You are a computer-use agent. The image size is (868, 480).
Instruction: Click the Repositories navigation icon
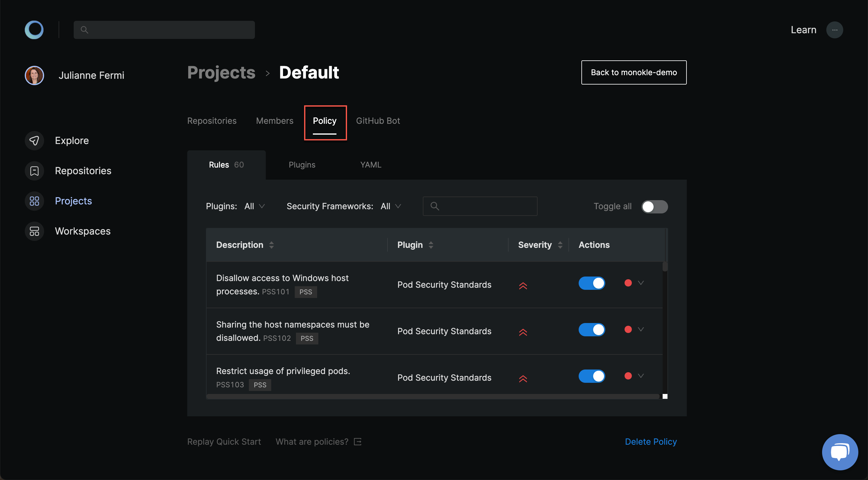34,171
